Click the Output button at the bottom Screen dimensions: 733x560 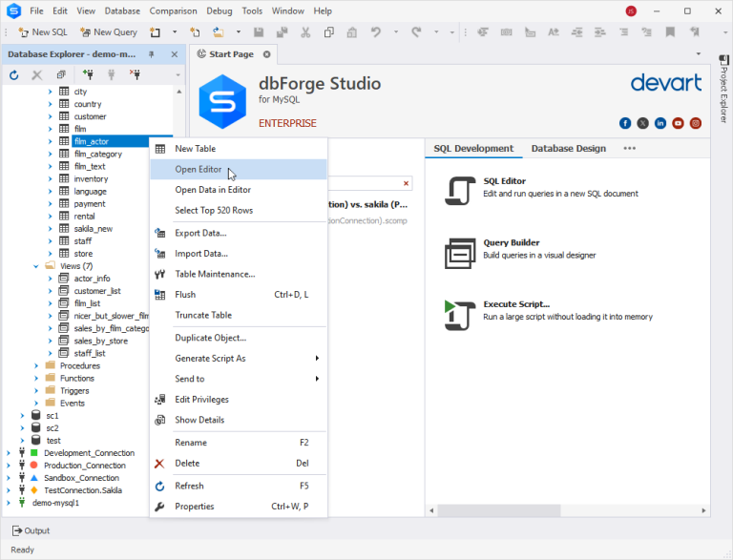point(31,530)
